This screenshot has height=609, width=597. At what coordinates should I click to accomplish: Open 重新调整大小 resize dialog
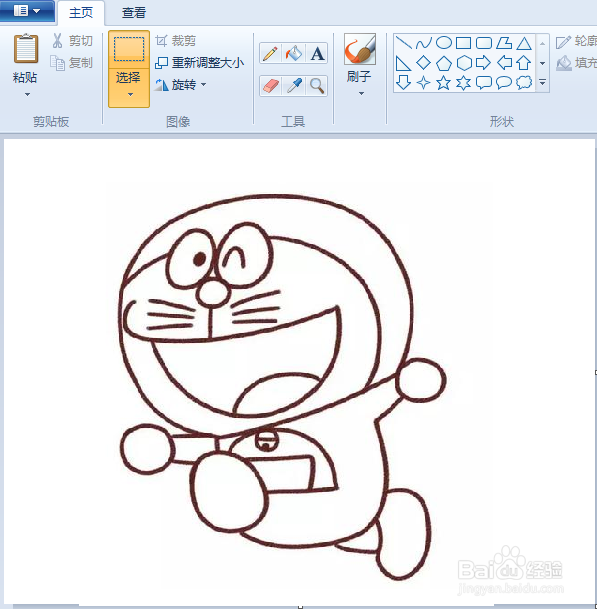[x=200, y=63]
